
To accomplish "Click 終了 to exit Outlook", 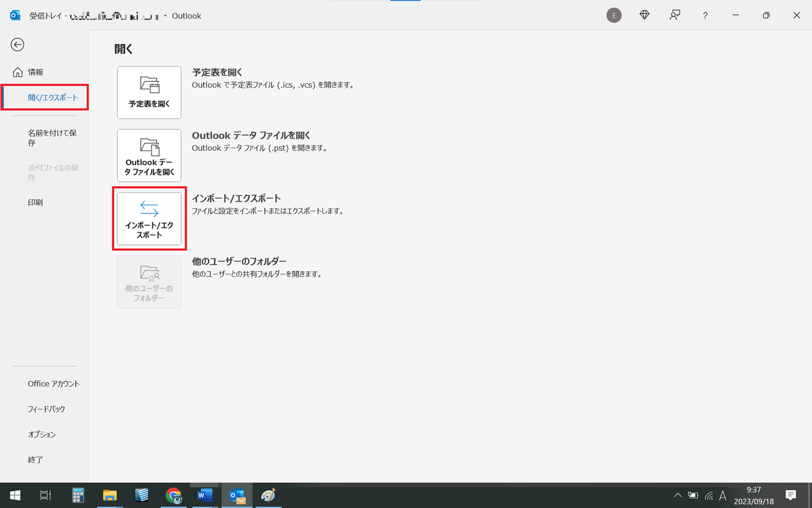I will click(36, 460).
